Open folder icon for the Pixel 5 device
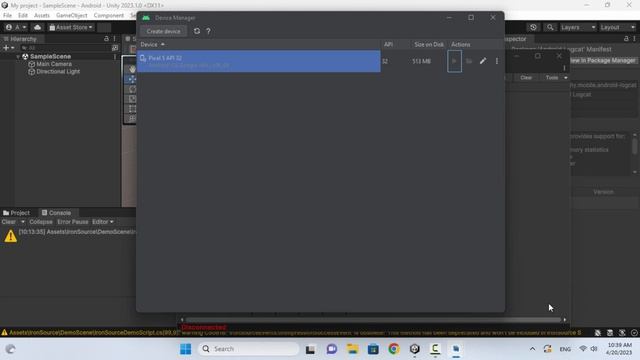Image resolution: width=640 pixels, height=360 pixels. (469, 61)
